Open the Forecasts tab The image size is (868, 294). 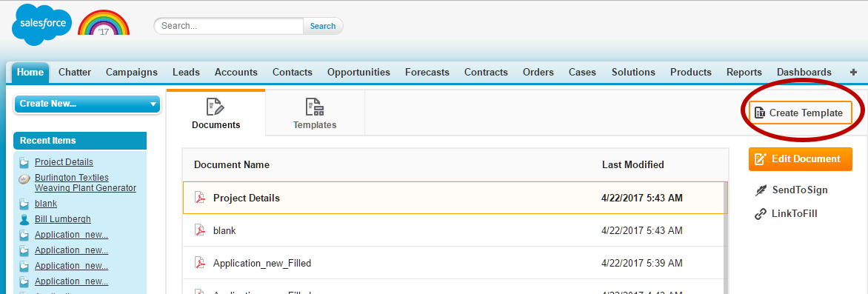427,72
